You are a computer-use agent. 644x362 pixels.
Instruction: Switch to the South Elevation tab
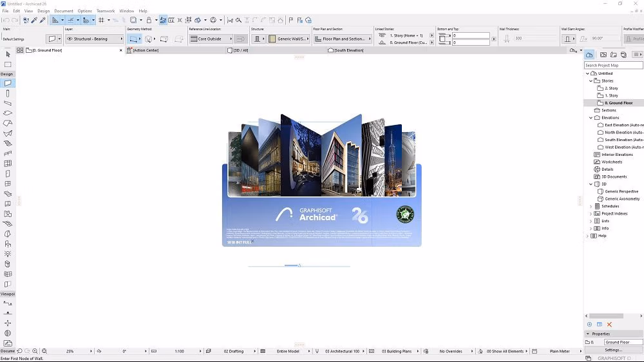click(x=346, y=50)
